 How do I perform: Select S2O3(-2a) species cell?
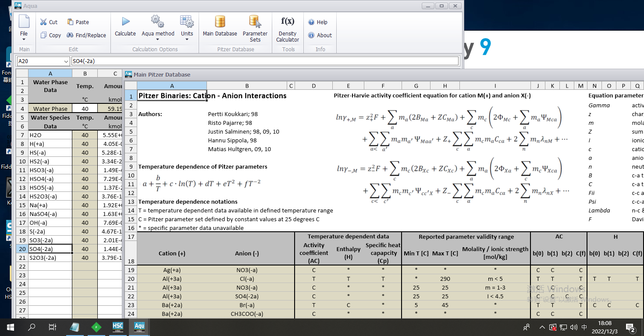point(50,258)
